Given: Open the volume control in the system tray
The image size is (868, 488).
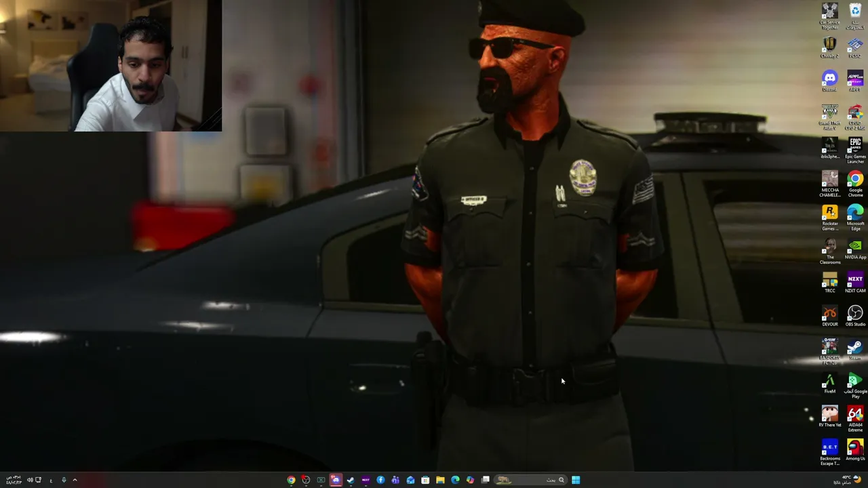Looking at the screenshot, I should tap(30, 480).
